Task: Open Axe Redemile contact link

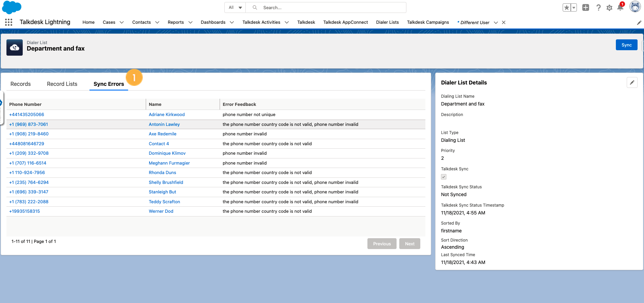Action: click(x=162, y=134)
